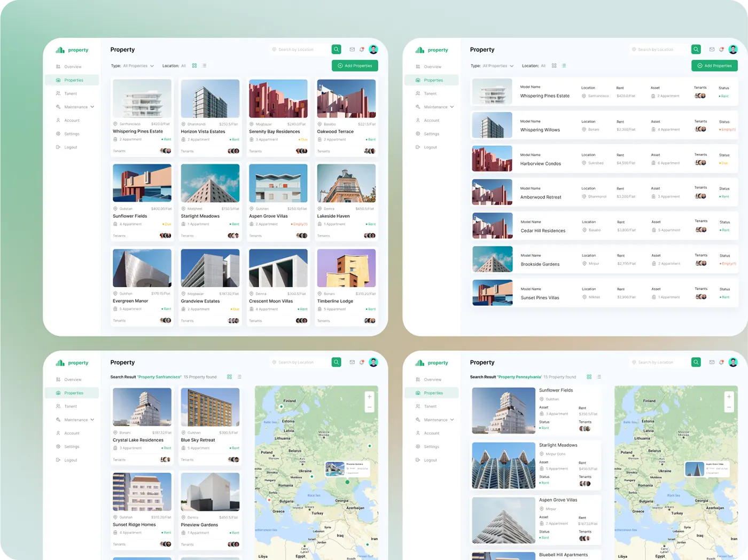
Task: Select the Harborview Condos row in the list panel
Action: [604, 159]
